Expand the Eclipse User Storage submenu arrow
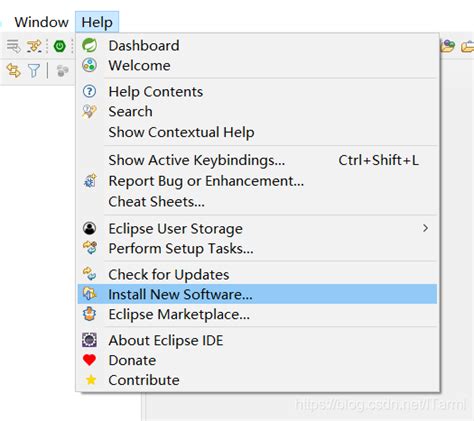The width and height of the screenshot is (474, 421). tap(425, 228)
